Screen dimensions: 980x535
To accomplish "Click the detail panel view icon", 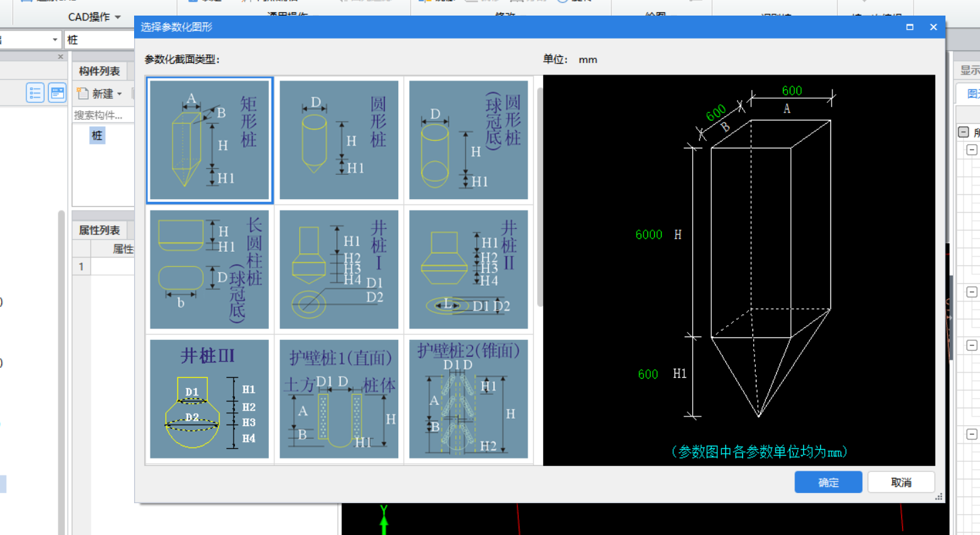I will [x=58, y=93].
